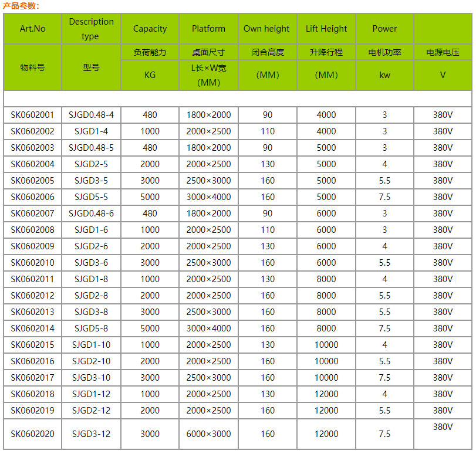Click article number SK0602004
The height and width of the screenshot is (454, 476).
32,164
